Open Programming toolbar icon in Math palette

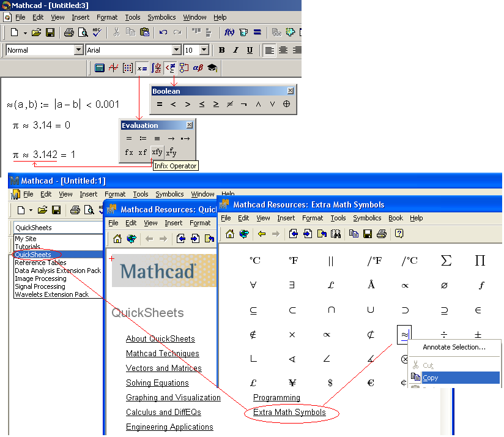(x=184, y=68)
